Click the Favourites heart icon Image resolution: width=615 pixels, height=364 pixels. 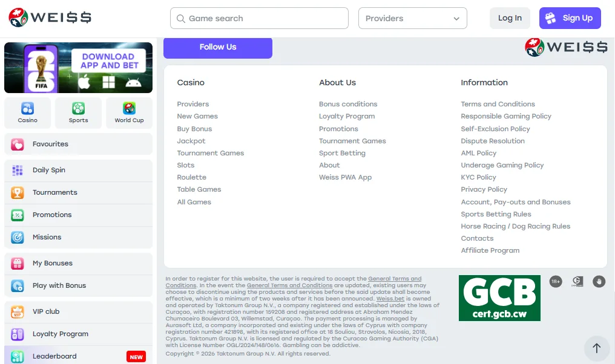point(18,144)
